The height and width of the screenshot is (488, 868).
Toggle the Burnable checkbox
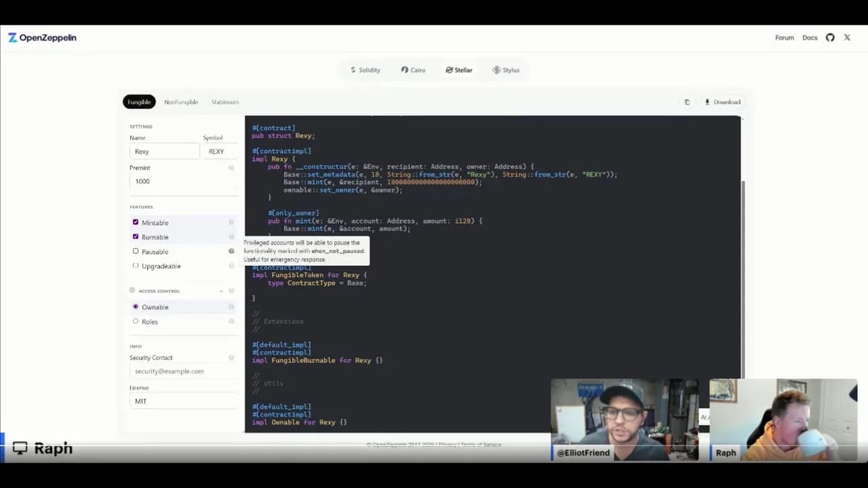[135, 237]
